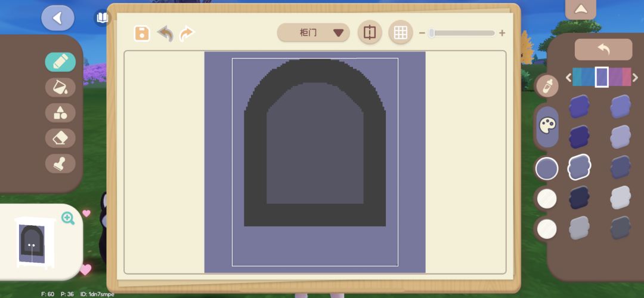Pick the muted dark purple swatch in third row
The height and width of the screenshot is (298, 644).
pyautogui.click(x=620, y=168)
